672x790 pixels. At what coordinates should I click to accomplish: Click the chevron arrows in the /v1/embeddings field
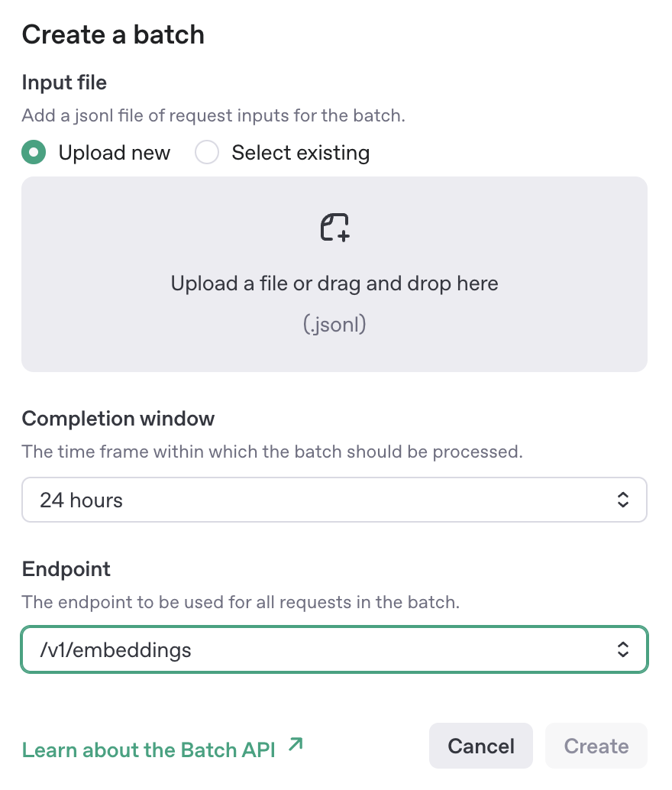coord(623,650)
